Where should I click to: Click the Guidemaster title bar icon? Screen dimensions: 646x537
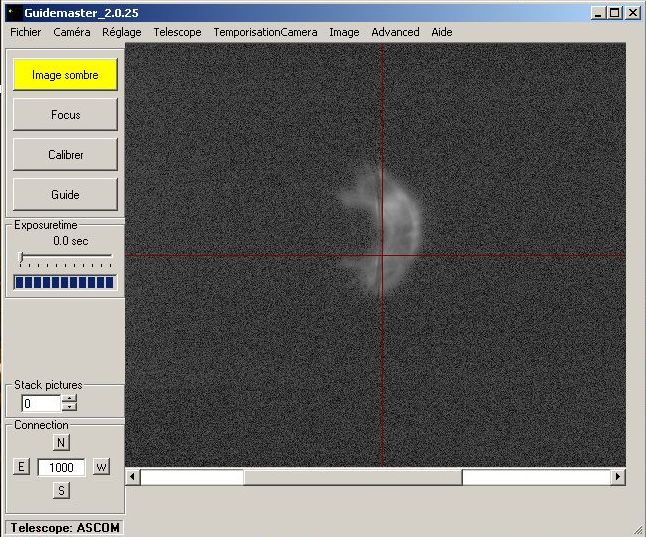tap(14, 13)
